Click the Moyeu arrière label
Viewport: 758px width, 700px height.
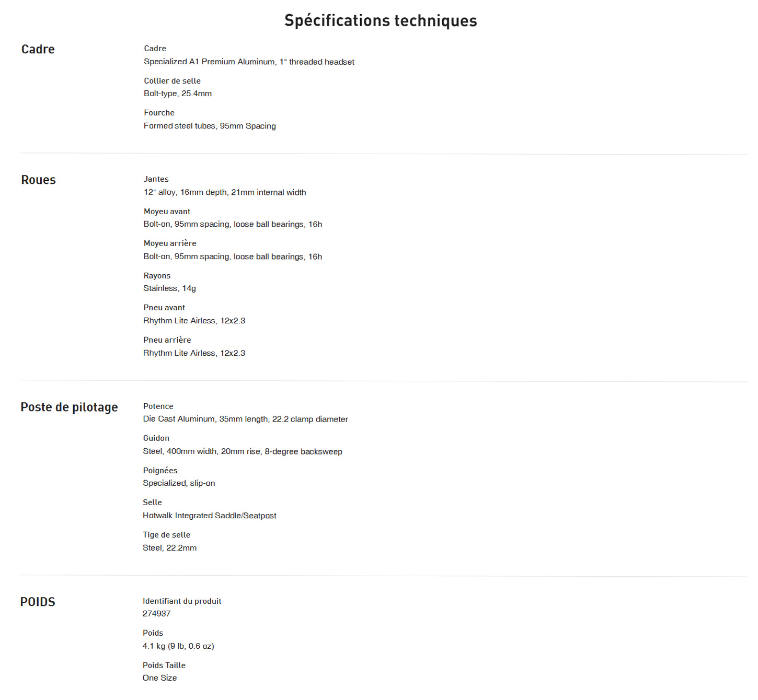coord(170,243)
